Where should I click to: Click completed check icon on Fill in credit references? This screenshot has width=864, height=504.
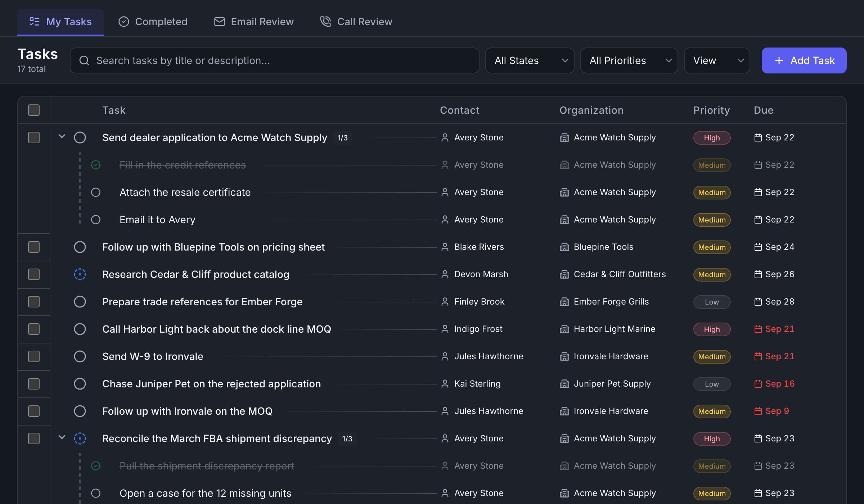pyautogui.click(x=96, y=165)
